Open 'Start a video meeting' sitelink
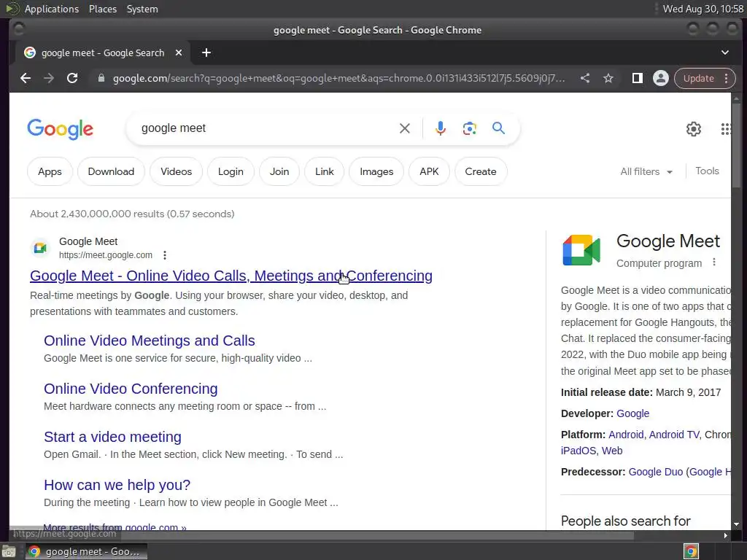Screen dimensions: 747x560 click(x=112, y=437)
